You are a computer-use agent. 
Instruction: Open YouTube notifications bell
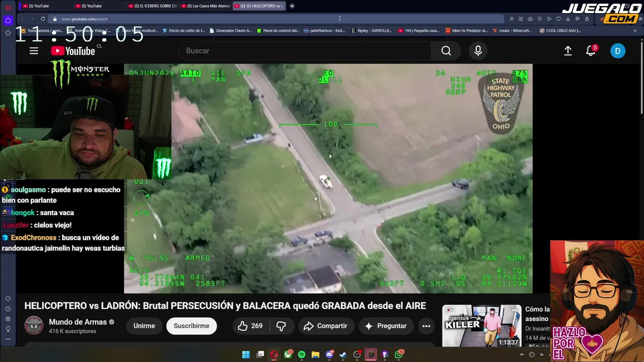591,51
